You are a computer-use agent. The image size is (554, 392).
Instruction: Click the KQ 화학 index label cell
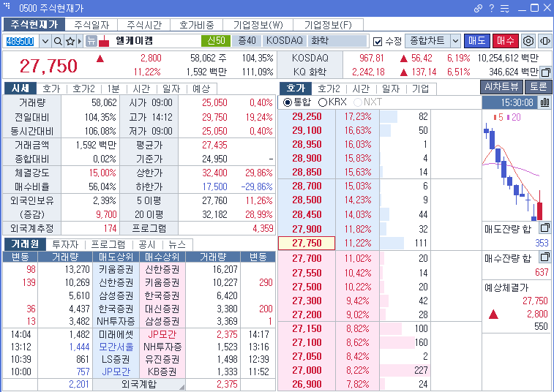click(x=310, y=72)
